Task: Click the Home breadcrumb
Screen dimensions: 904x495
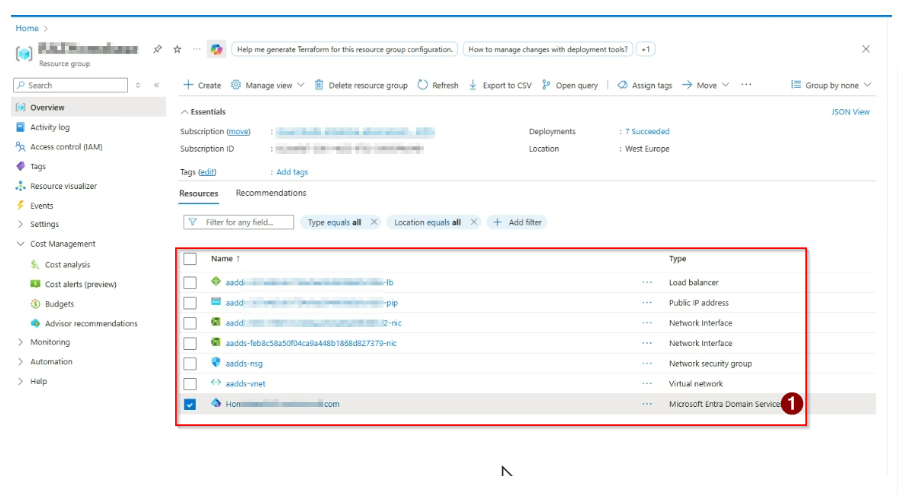Action: pyautogui.click(x=27, y=28)
